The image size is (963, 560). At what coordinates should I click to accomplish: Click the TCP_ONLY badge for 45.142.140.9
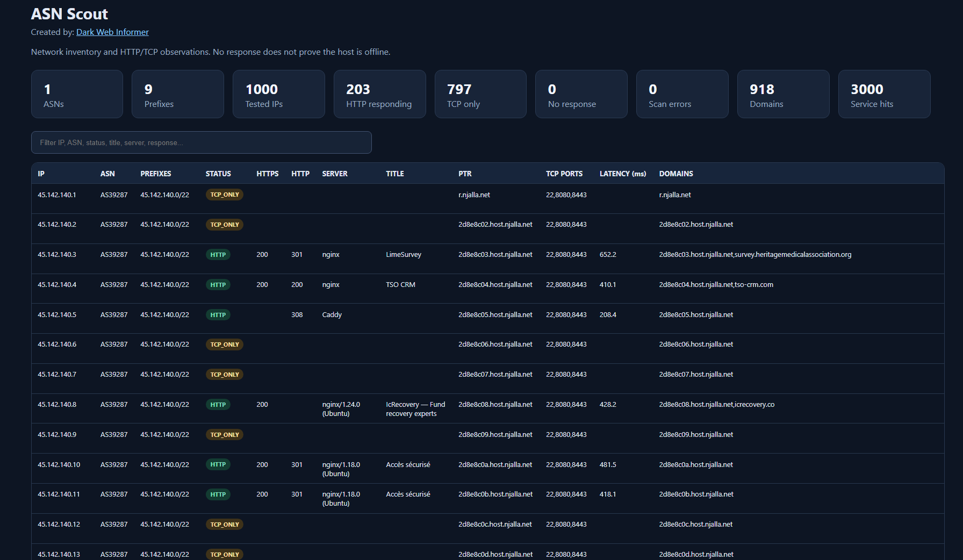[225, 435]
